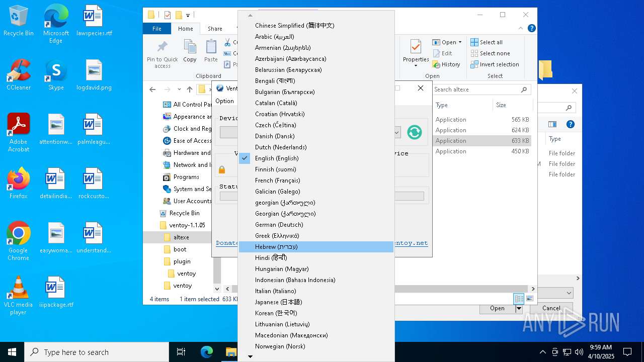
Task: Open VLC media player desktop icon
Action: pos(18,295)
